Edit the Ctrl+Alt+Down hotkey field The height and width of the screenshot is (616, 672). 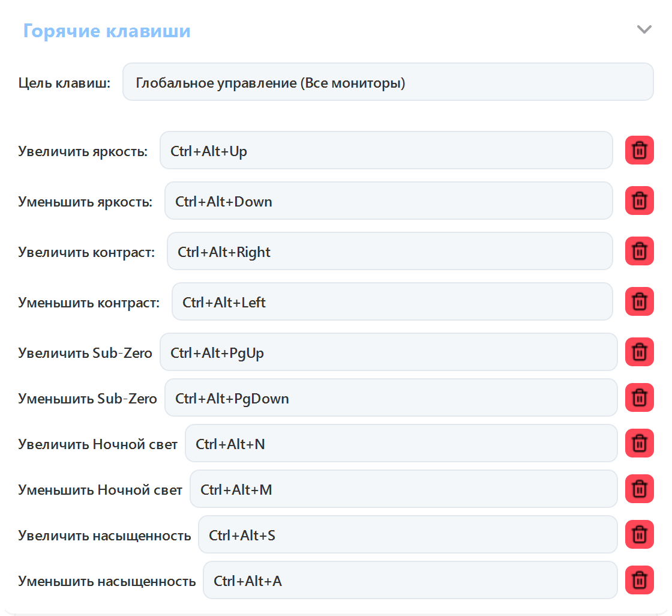click(x=389, y=201)
